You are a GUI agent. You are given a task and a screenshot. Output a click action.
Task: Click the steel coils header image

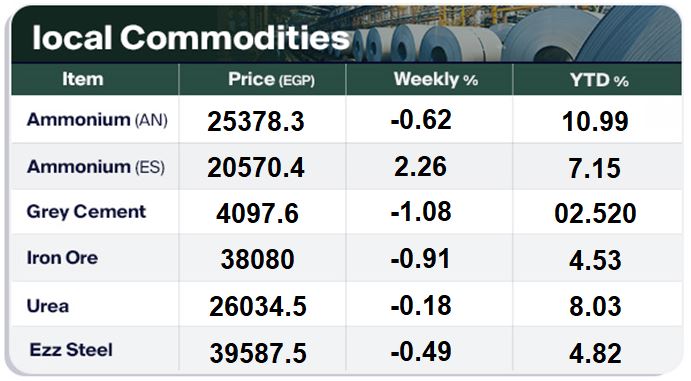pyautogui.click(x=516, y=34)
